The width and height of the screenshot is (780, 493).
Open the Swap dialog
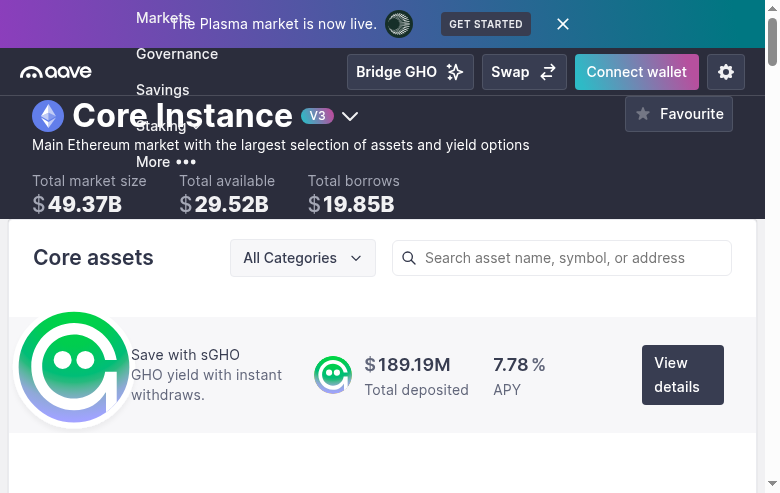point(524,72)
